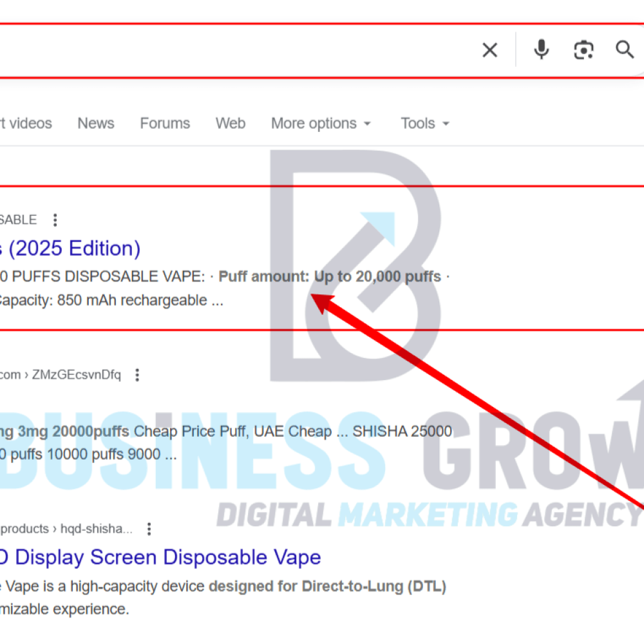Viewport: 644px width, 644px height.
Task: Click inside the search input field
Action: 238,50
